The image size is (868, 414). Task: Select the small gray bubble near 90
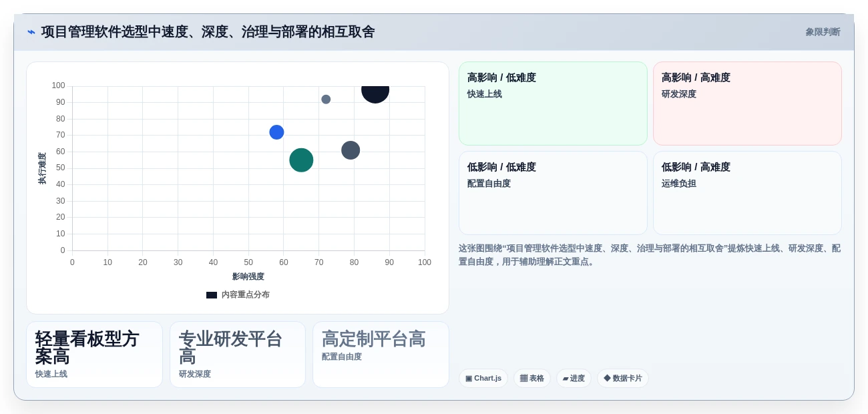tap(326, 99)
